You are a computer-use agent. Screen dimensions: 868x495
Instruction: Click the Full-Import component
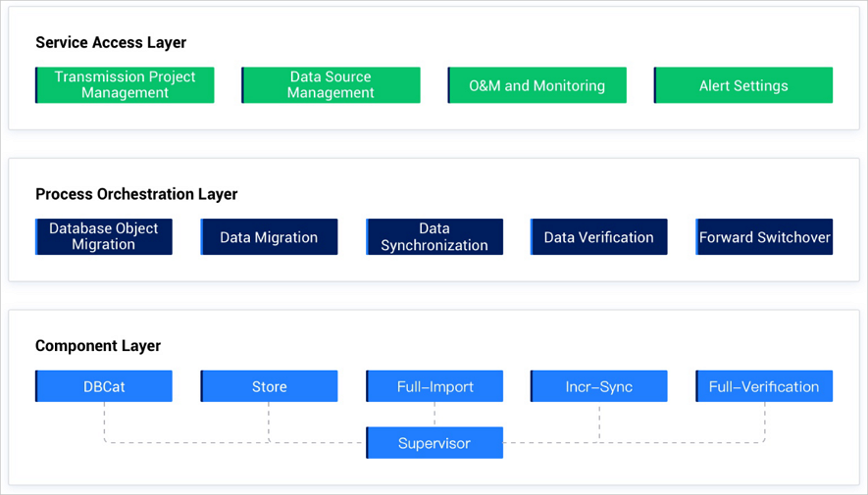(434, 386)
